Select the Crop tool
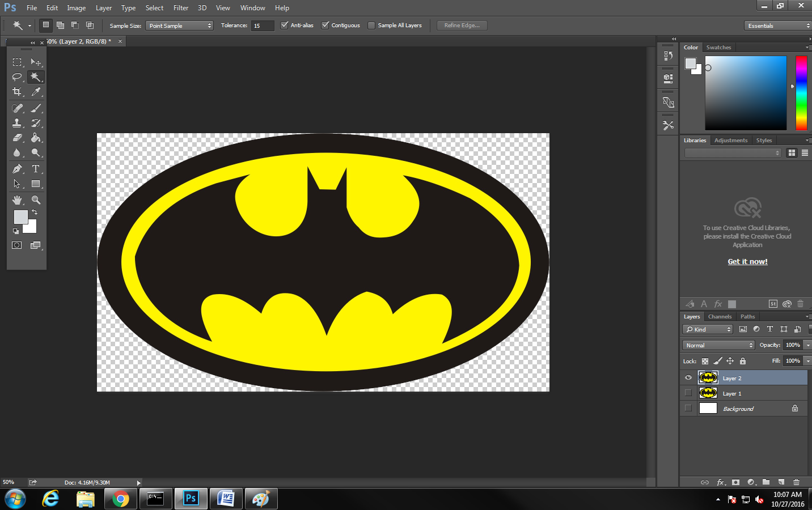This screenshot has width=812, height=510. tap(17, 91)
